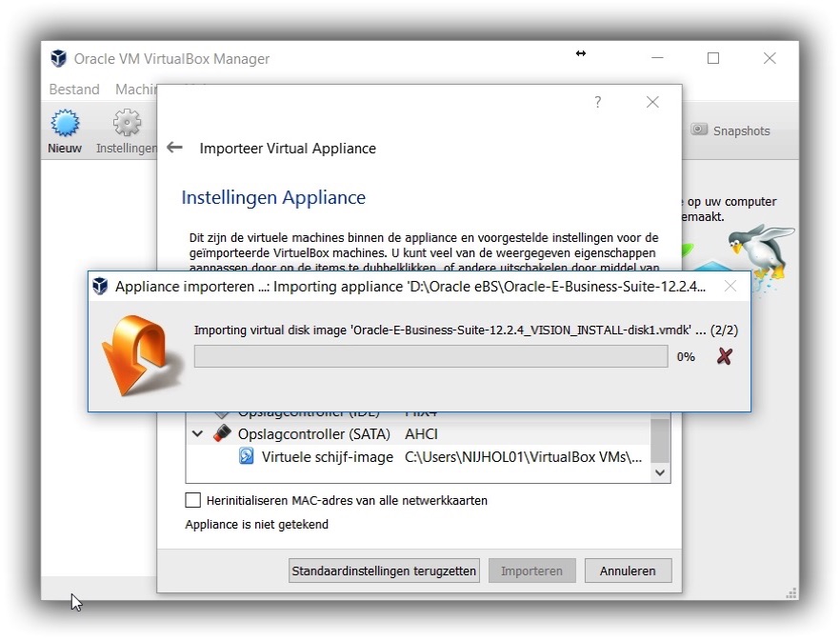This screenshot has height=641, width=840.
Task: Close the Importeer Virtual Appliance wizard
Action: tap(652, 102)
